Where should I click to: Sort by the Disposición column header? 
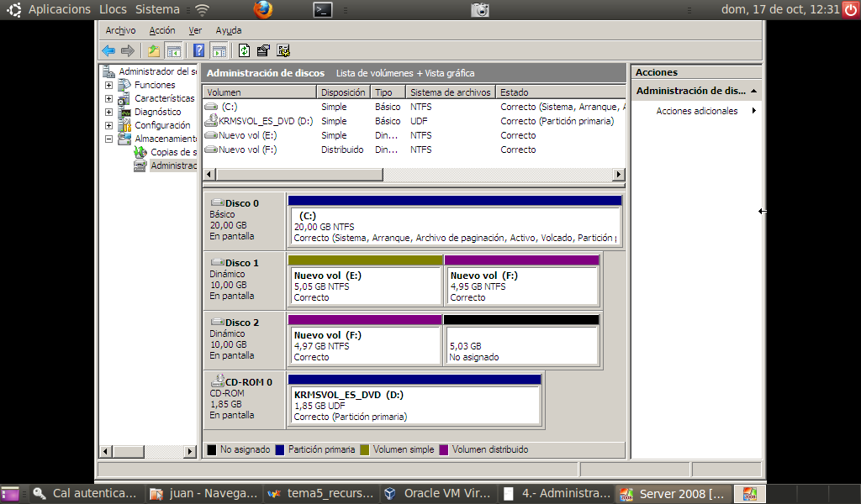click(343, 92)
